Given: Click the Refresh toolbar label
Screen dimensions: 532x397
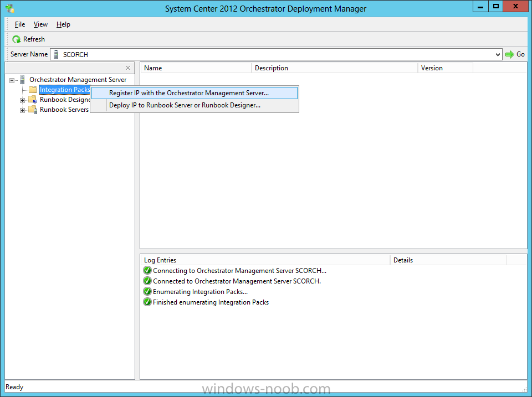Looking at the screenshot, I should click(x=34, y=39).
